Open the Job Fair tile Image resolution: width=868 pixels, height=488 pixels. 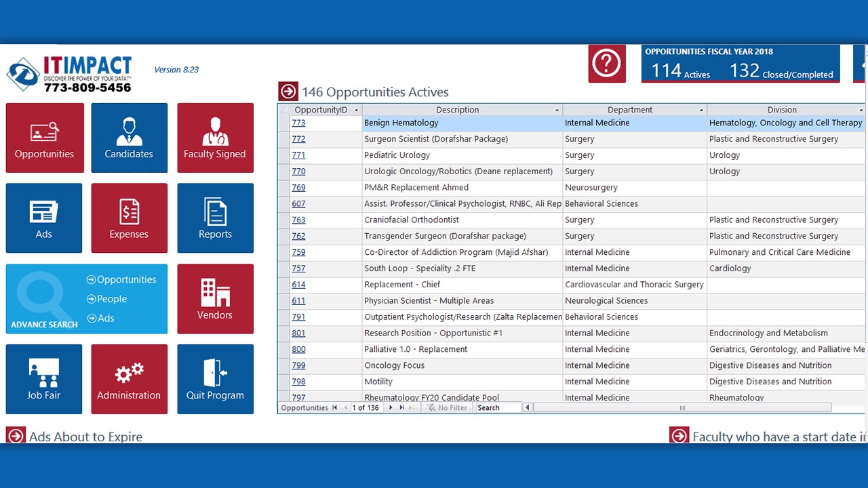[x=44, y=379]
